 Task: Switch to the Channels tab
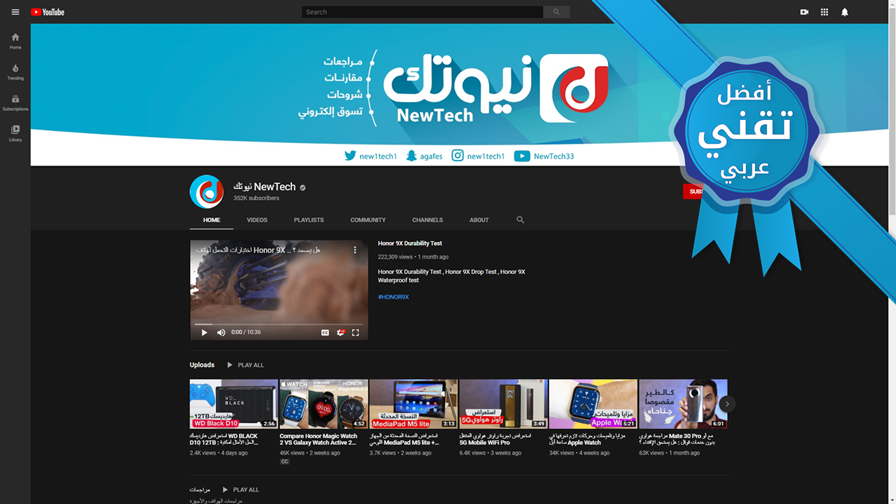[427, 220]
